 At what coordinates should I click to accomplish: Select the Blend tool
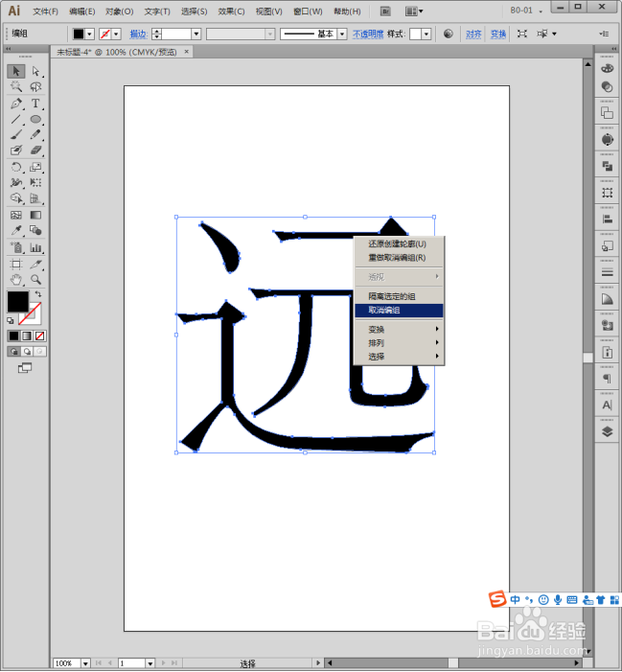35,231
